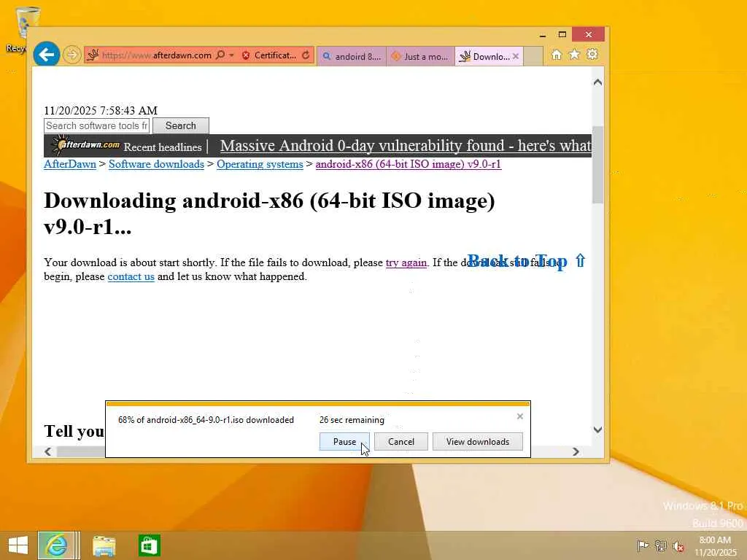
Task: Go back with the blue Back arrow
Action: (x=46, y=55)
